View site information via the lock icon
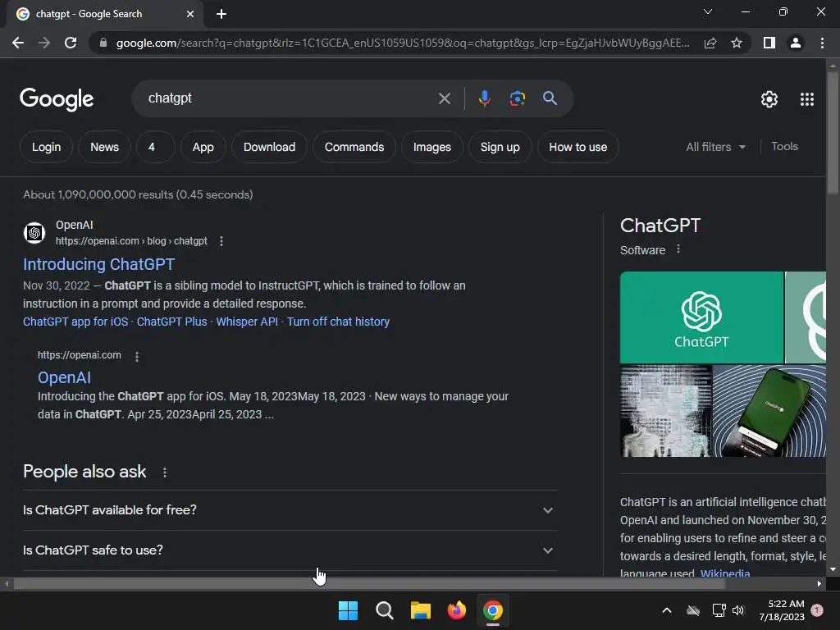The height and width of the screenshot is (630, 840). [103, 43]
